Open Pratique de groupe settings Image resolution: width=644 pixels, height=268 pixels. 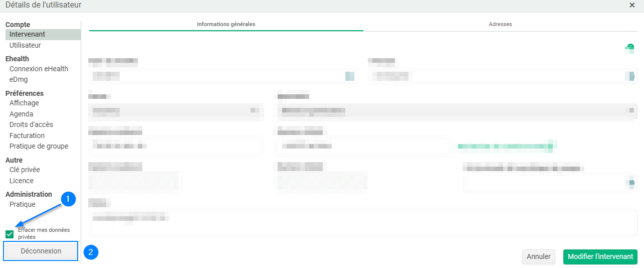tap(39, 146)
